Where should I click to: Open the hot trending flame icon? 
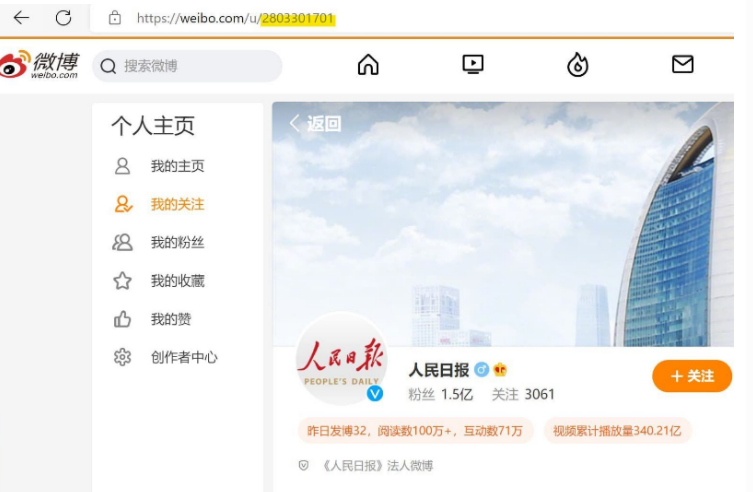(578, 64)
